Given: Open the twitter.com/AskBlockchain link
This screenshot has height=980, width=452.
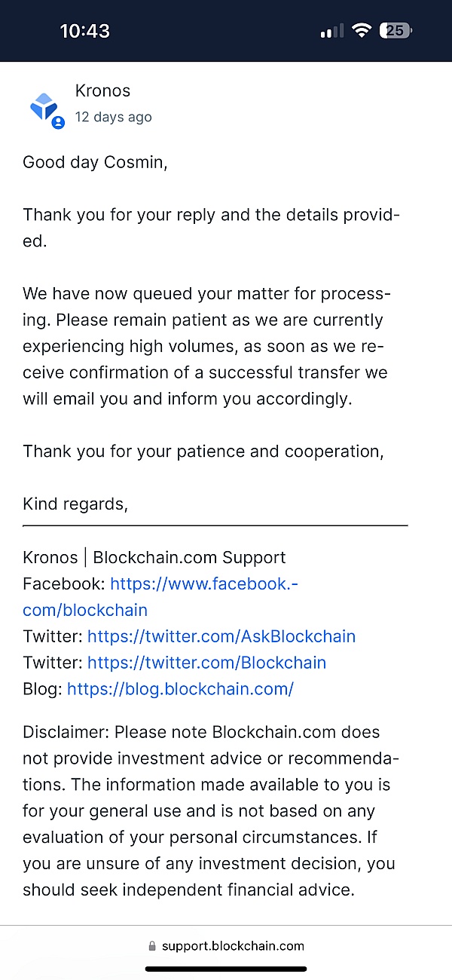Looking at the screenshot, I should tap(221, 636).
